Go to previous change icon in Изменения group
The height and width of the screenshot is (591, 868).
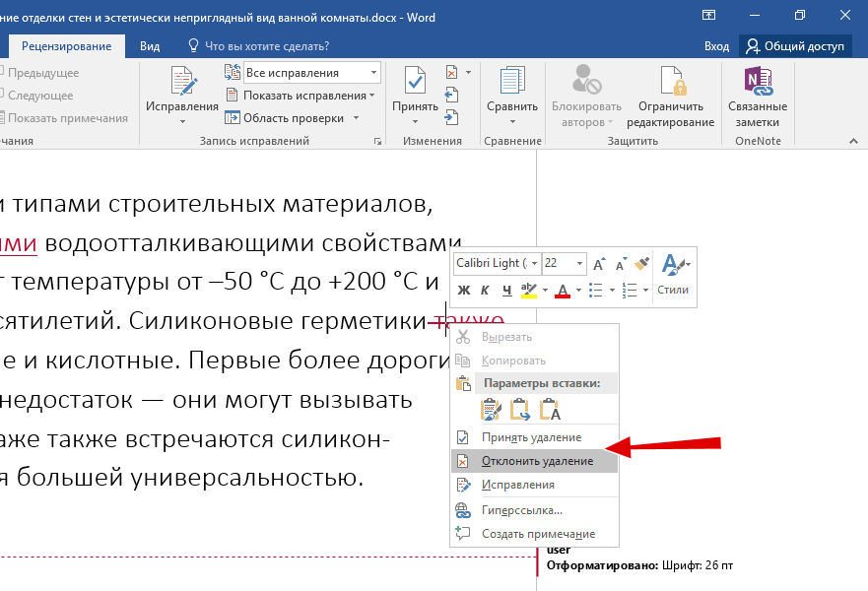[x=451, y=95]
